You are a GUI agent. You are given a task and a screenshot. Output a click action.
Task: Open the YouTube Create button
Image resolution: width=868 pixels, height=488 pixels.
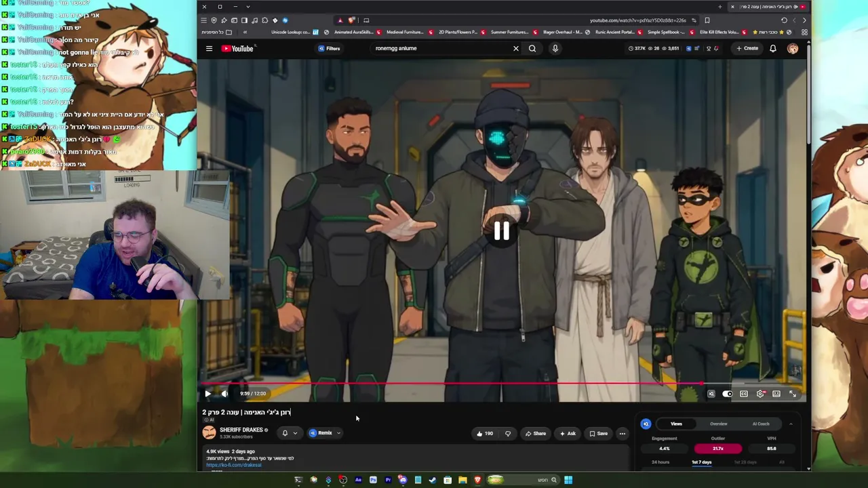747,49
